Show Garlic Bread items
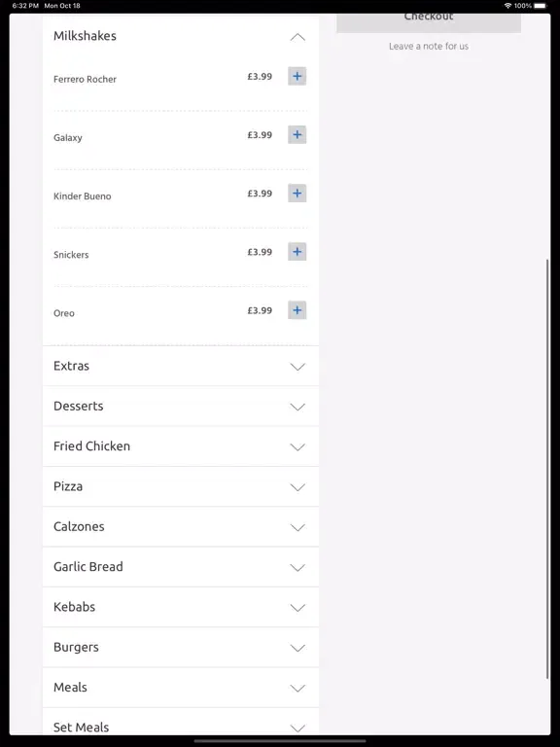This screenshot has width=560, height=747. (181, 567)
